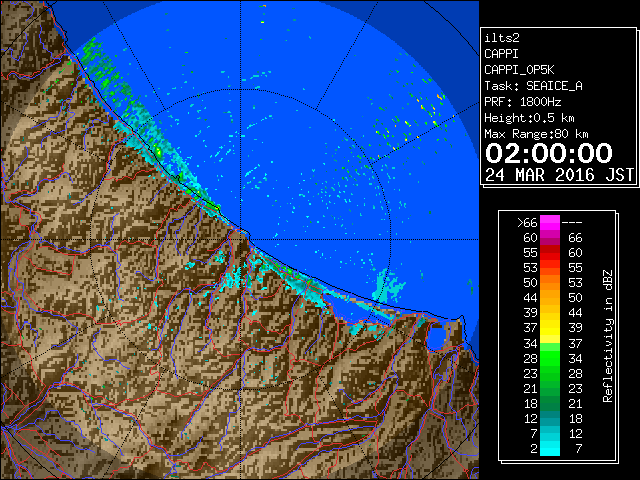Click the 'PRF: 1800Hz' line
The image size is (640, 480).
[522, 102]
